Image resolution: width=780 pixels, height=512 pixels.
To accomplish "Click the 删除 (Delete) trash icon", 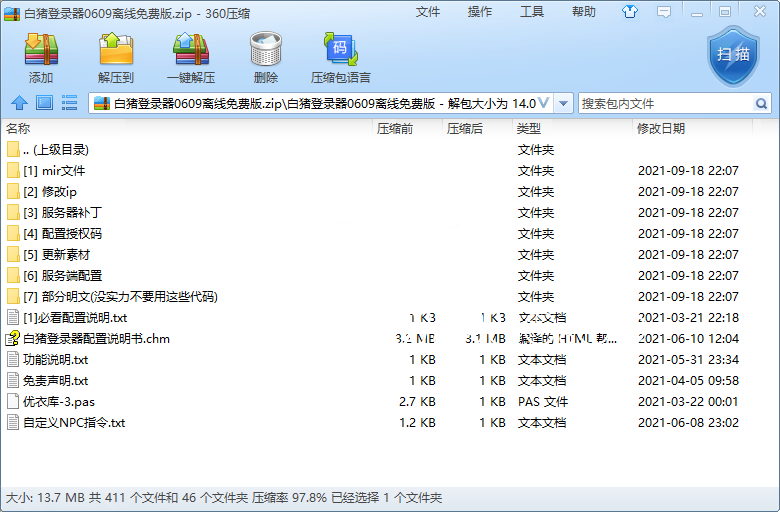I will click(x=266, y=56).
